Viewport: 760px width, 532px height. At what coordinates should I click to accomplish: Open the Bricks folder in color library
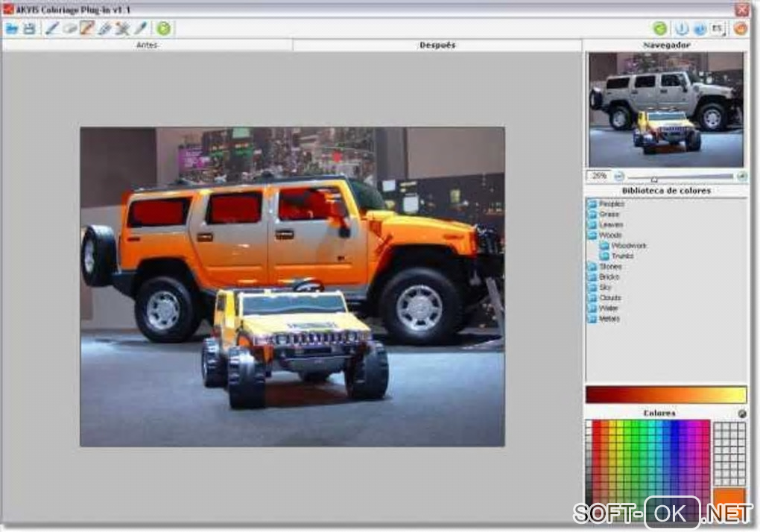point(604,277)
